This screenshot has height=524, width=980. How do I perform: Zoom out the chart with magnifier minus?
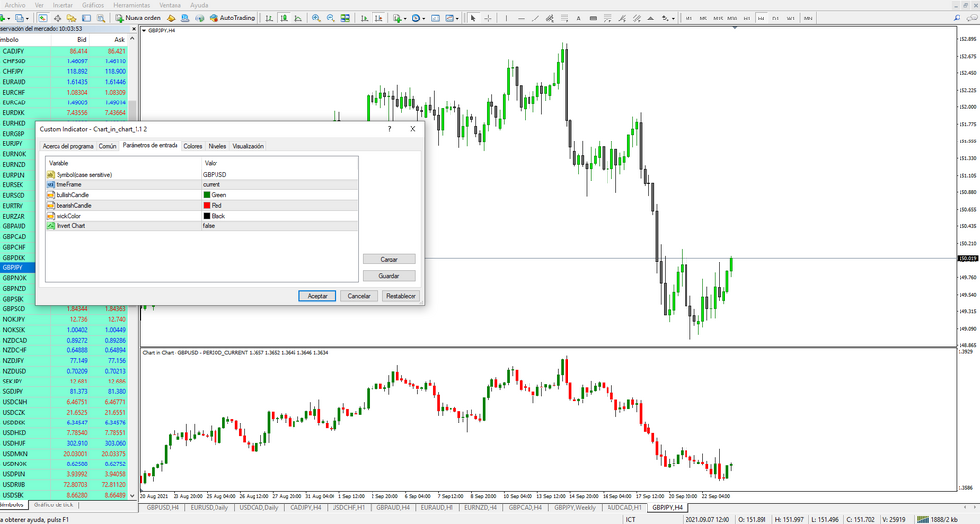click(x=331, y=19)
